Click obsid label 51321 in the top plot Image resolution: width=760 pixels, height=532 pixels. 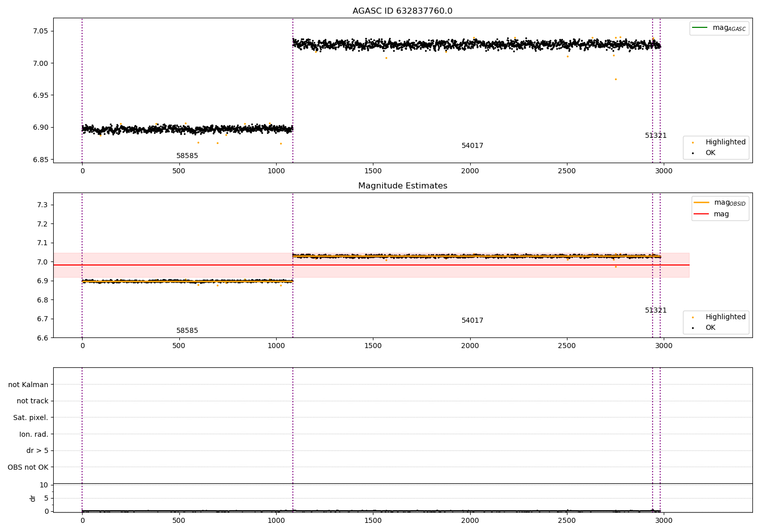click(656, 136)
